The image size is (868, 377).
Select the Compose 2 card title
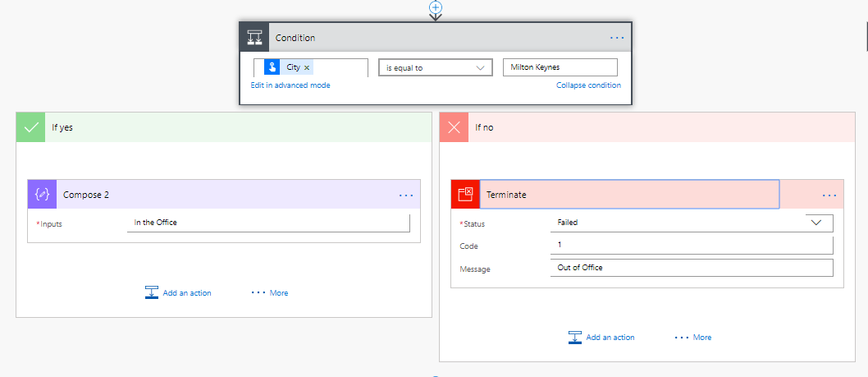86,195
